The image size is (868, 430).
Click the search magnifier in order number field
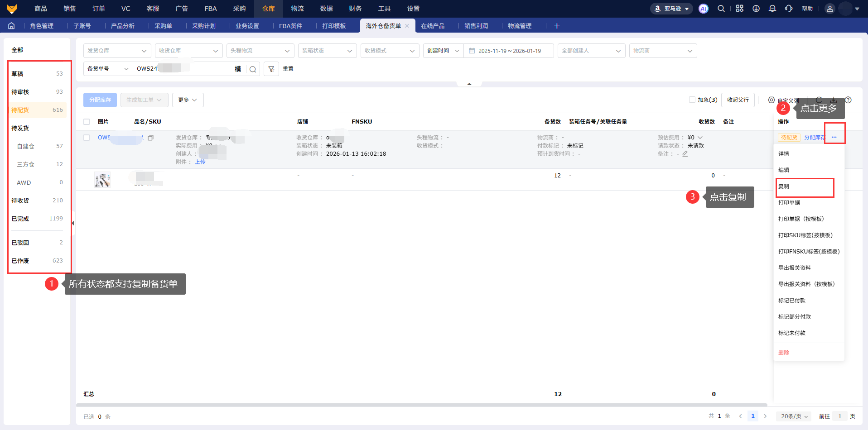click(253, 69)
